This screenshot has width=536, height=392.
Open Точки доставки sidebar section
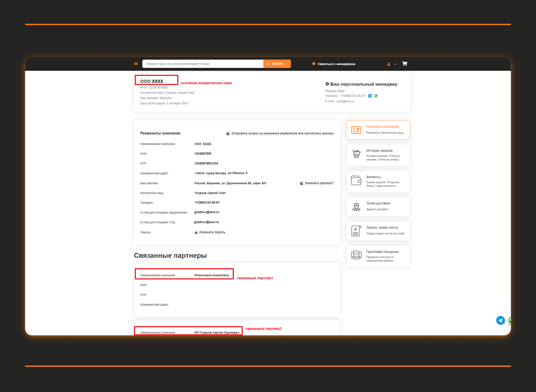(x=378, y=207)
